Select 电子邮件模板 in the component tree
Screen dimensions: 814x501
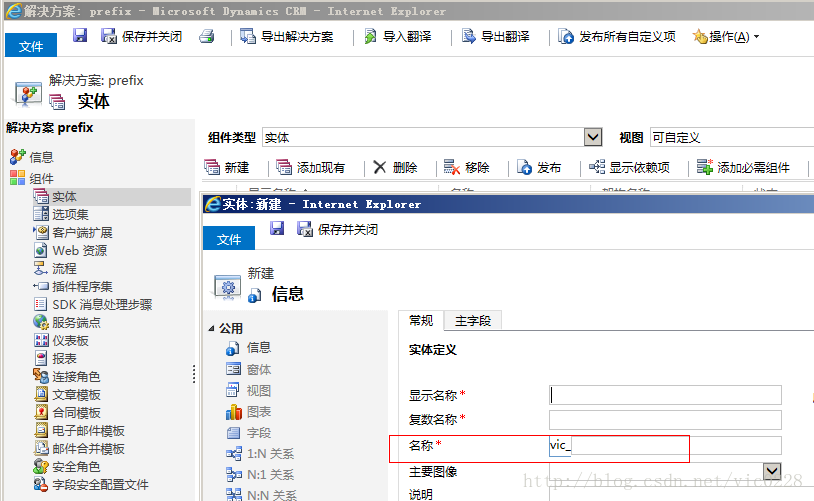click(79, 430)
